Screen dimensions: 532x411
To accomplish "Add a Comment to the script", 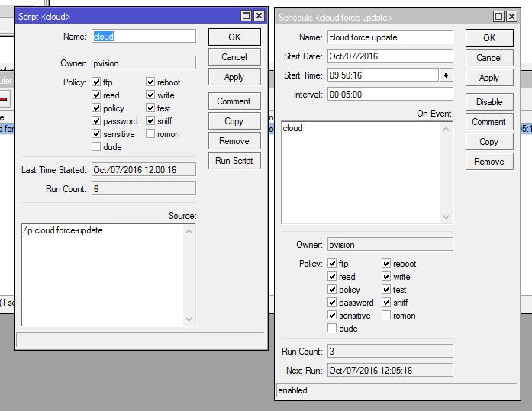I will (234, 101).
